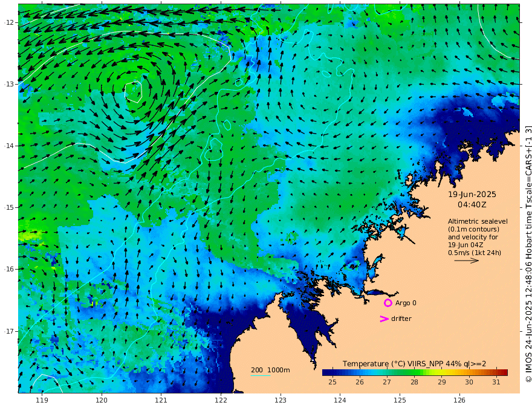This screenshot has height=411, width=532.
Task: Click longitude axis label 120
Action: pyautogui.click(x=102, y=400)
